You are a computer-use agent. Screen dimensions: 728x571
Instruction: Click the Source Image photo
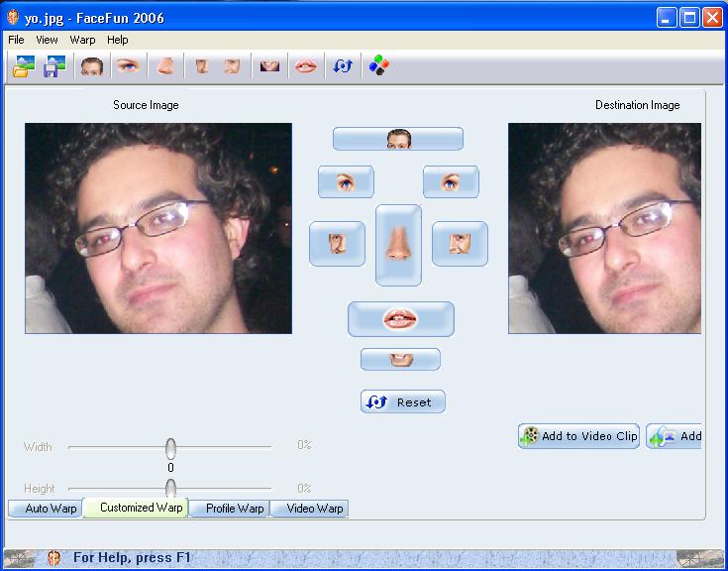(158, 228)
